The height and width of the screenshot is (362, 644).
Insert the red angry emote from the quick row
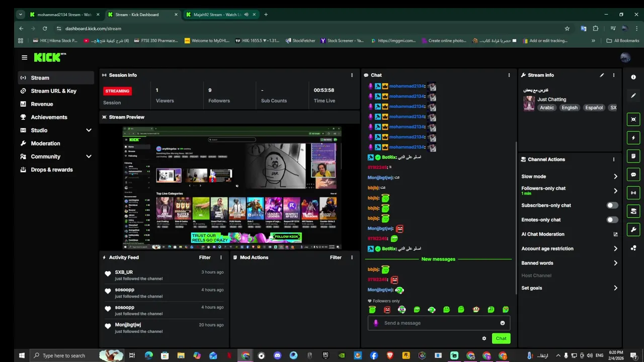pyautogui.click(x=387, y=310)
